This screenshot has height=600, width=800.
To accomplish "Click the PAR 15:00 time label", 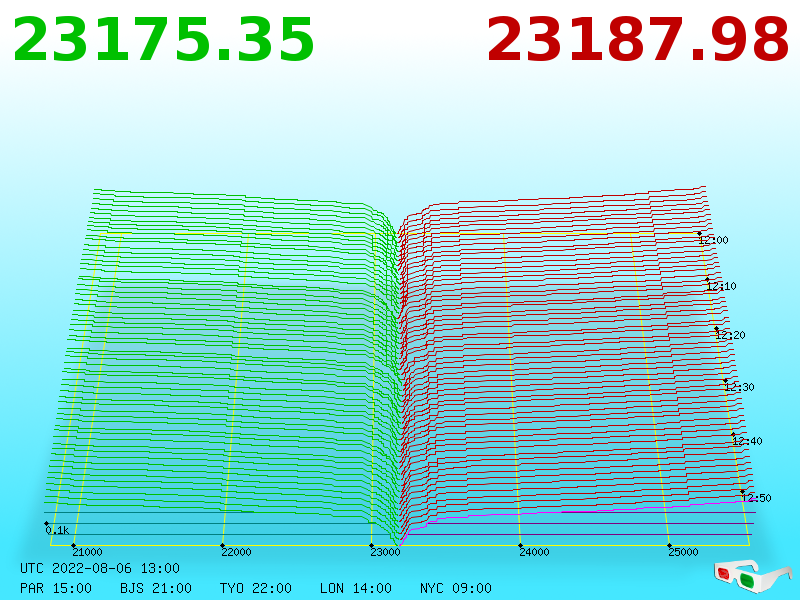I will 56,588.
